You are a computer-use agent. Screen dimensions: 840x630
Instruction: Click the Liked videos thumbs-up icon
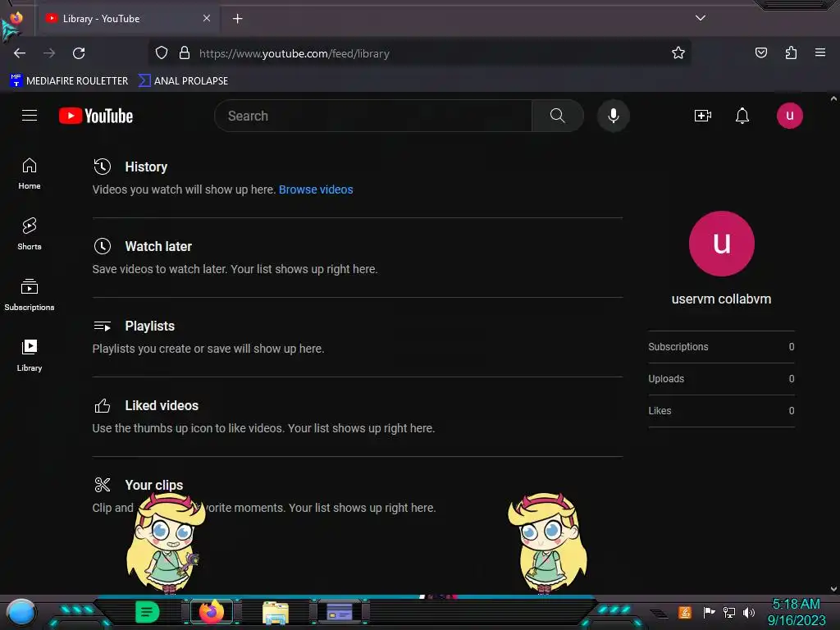(103, 405)
